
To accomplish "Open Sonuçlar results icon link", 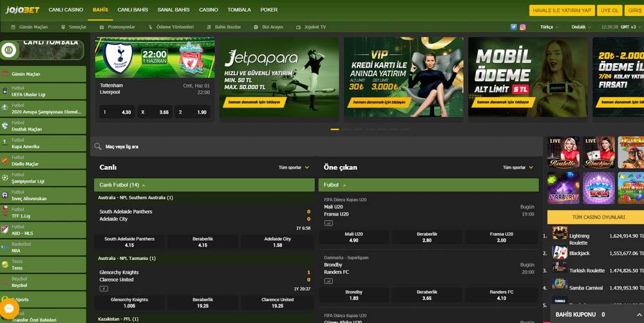I will pyautogui.click(x=63, y=27).
